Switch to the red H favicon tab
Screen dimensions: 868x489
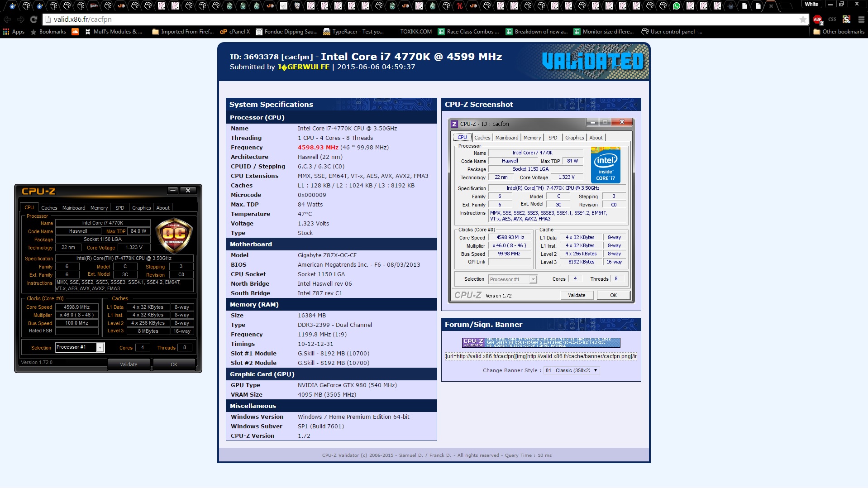click(x=460, y=6)
